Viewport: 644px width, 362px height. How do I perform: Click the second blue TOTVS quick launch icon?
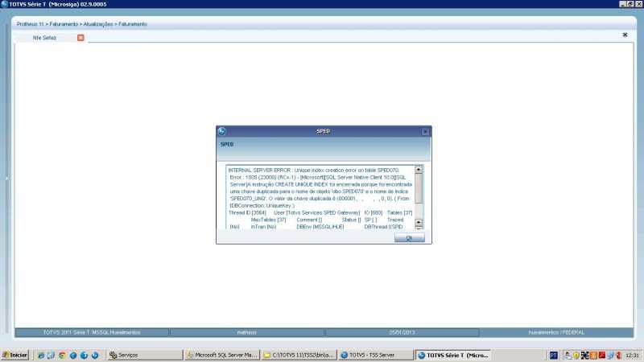coord(84,356)
